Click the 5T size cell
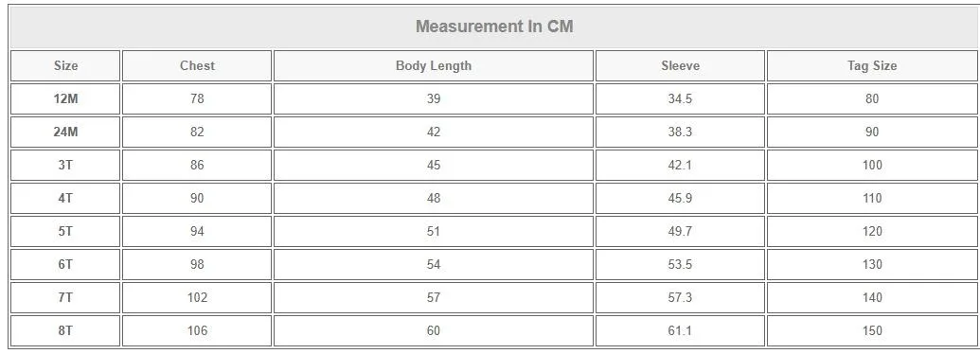 click(65, 231)
